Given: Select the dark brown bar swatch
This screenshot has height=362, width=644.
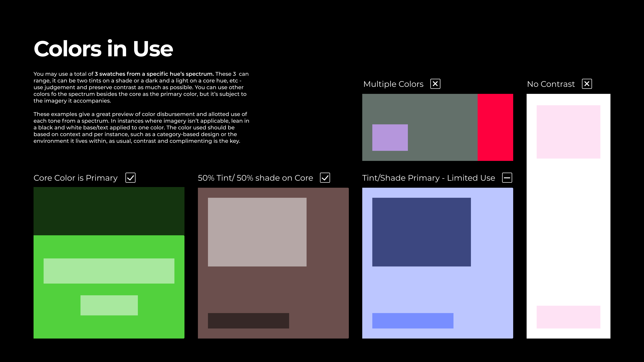Looking at the screenshot, I should [x=249, y=321].
